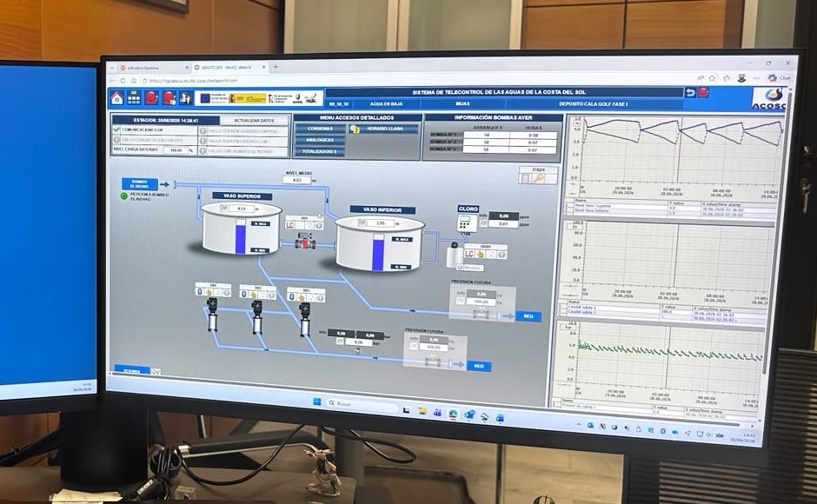The width and height of the screenshot is (817, 504).
Task: Open Microsoft Edge from the taskbar
Action: [x=454, y=414]
